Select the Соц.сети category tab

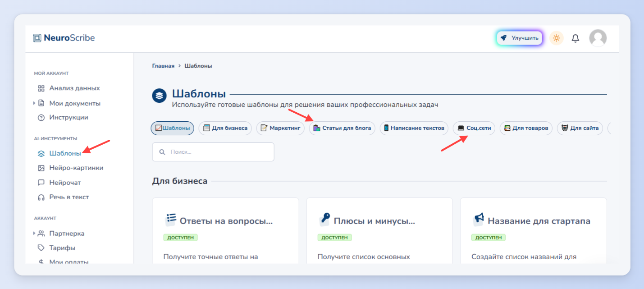[x=474, y=128]
